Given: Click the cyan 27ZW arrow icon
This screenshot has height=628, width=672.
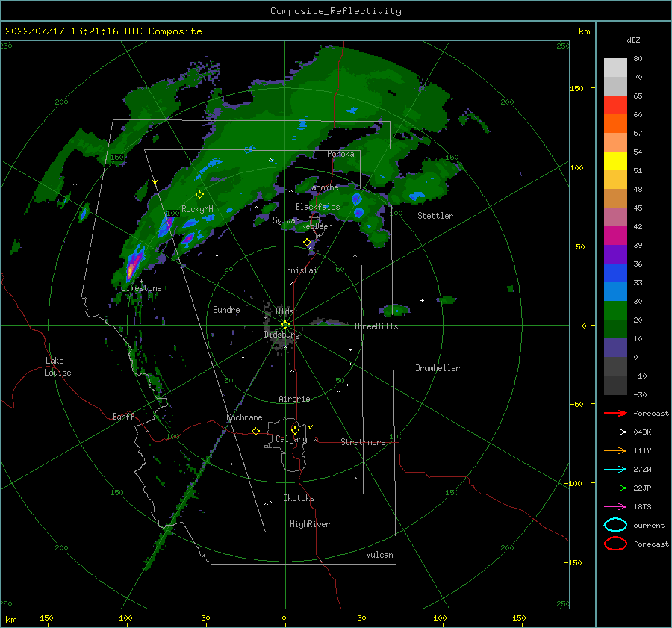Looking at the screenshot, I should [615, 470].
